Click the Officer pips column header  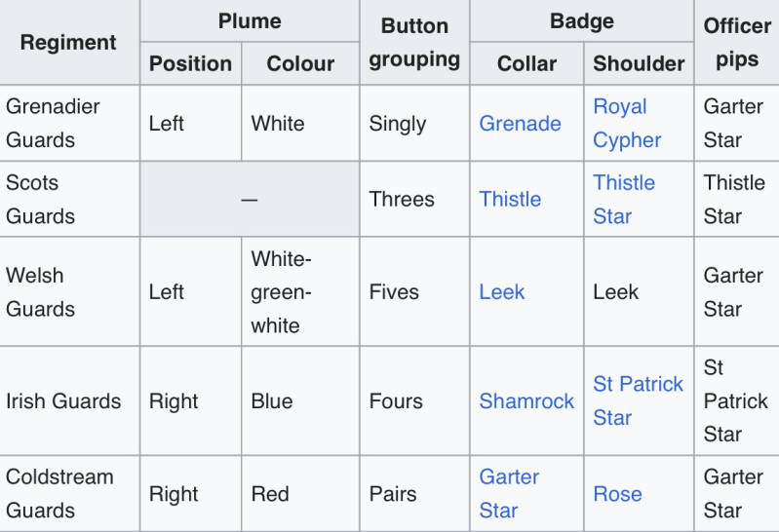tap(736, 43)
